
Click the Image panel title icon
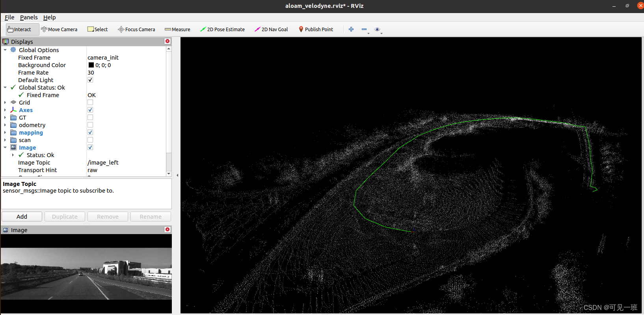[6, 230]
